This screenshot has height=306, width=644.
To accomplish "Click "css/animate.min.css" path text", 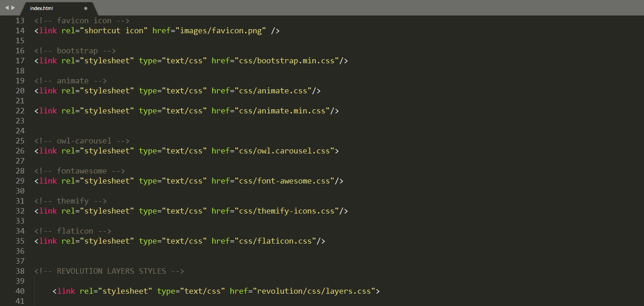I will click(x=282, y=111).
